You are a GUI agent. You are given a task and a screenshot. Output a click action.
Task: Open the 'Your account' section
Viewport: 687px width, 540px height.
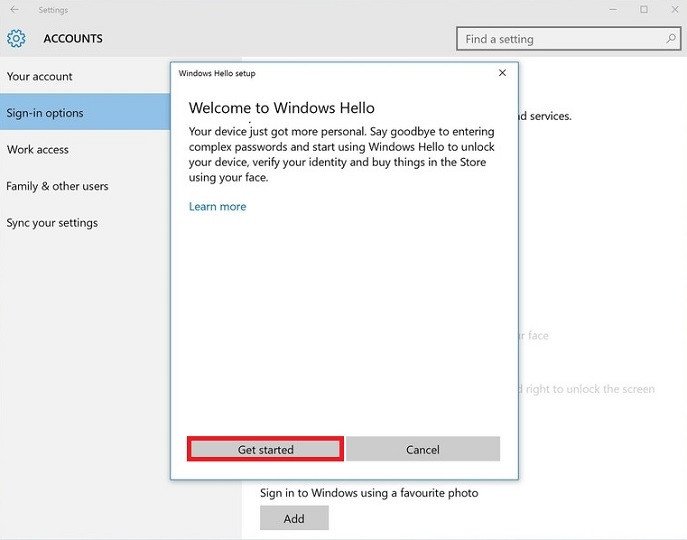click(40, 76)
